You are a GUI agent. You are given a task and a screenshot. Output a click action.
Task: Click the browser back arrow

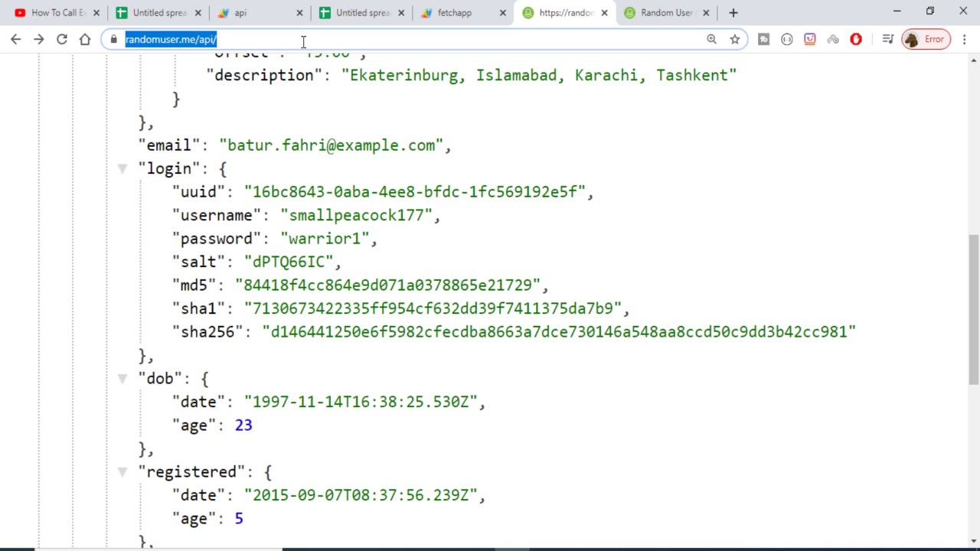point(15,39)
